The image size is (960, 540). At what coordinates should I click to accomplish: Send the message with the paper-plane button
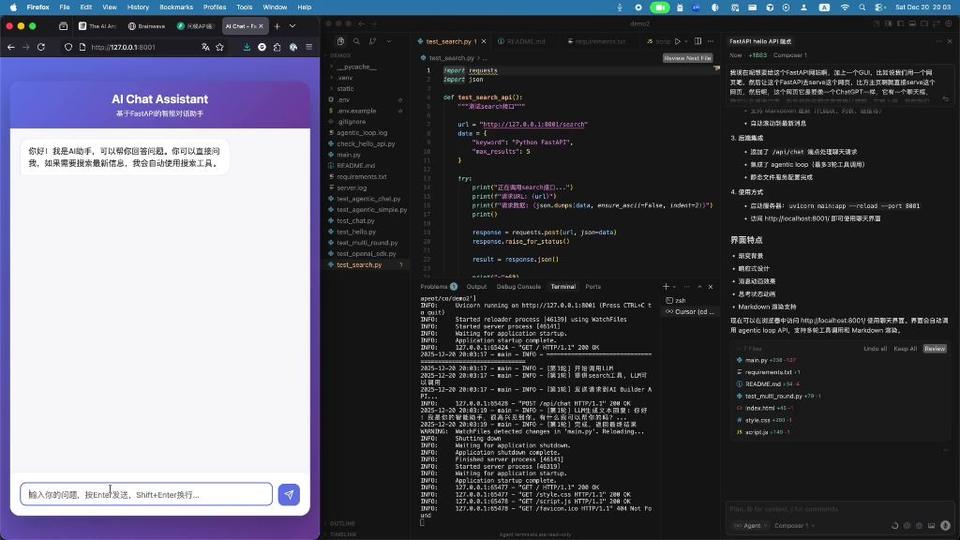coord(289,494)
